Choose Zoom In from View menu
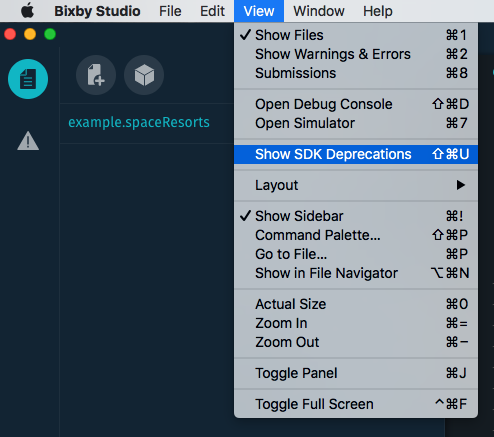This screenshot has height=437, width=494. [x=356, y=323]
